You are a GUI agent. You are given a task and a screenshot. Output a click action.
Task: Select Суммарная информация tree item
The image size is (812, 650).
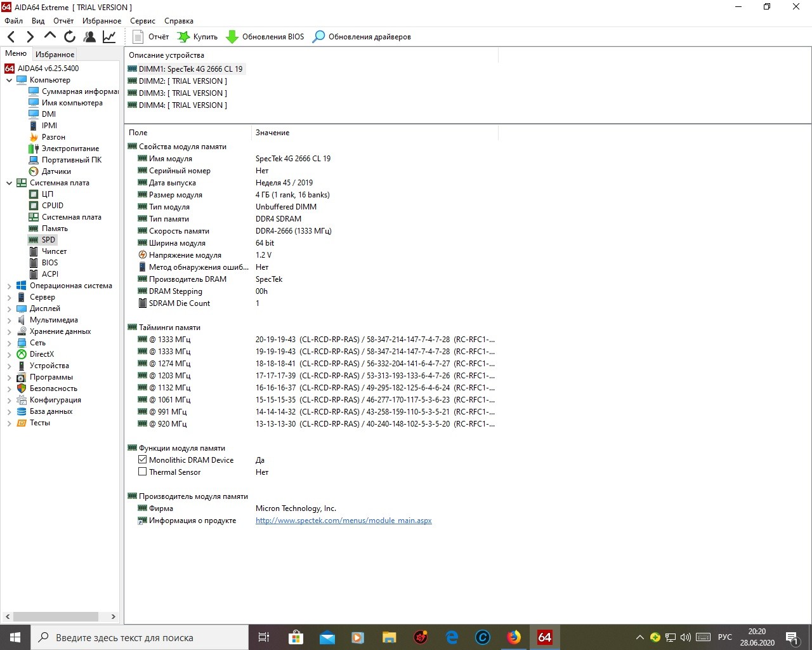[74, 91]
